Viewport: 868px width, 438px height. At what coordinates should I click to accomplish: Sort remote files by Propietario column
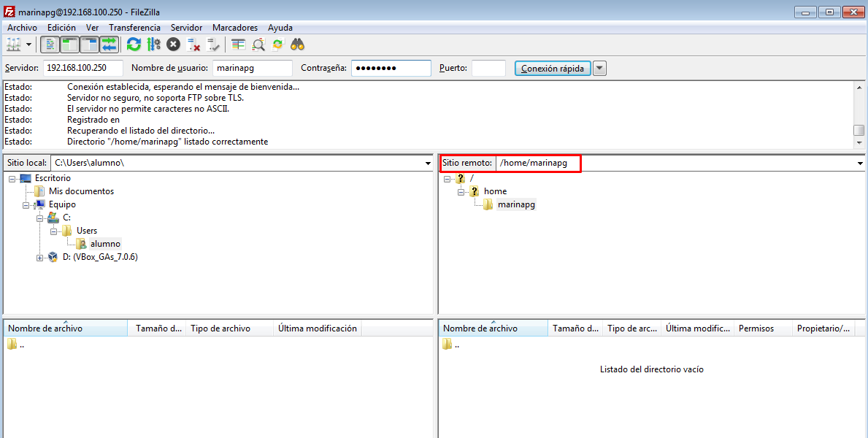(823, 328)
